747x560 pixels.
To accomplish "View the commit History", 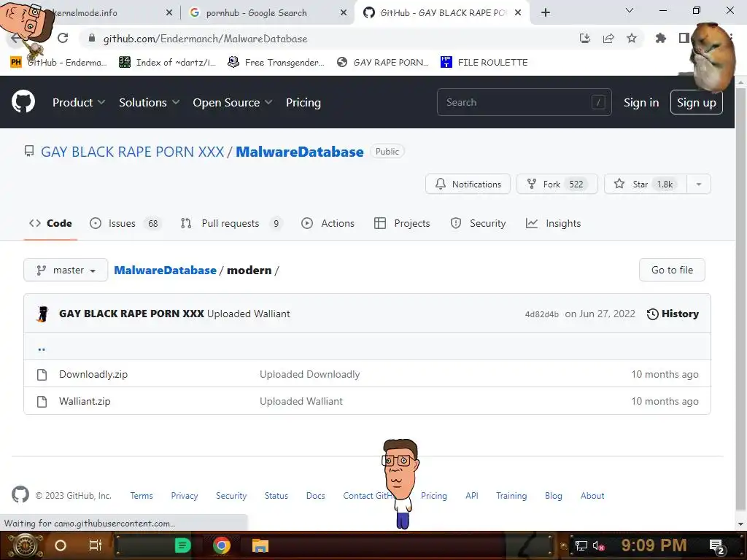I will (673, 314).
